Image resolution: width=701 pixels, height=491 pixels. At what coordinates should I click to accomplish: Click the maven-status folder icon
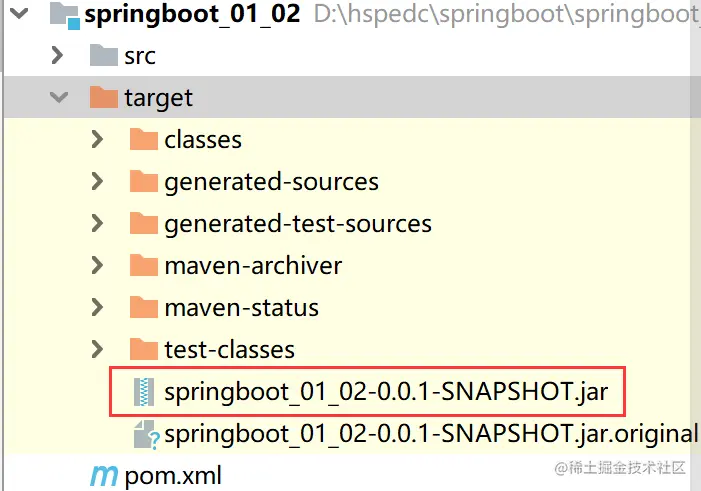(144, 307)
